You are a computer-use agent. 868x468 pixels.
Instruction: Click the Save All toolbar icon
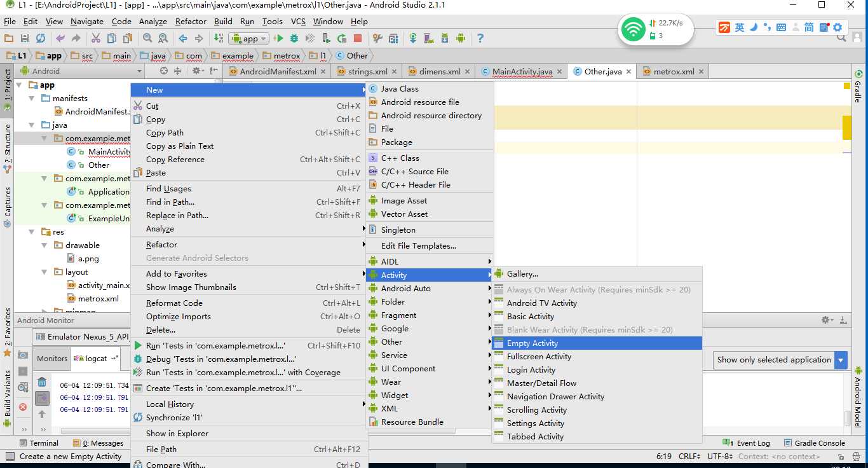pos(25,38)
